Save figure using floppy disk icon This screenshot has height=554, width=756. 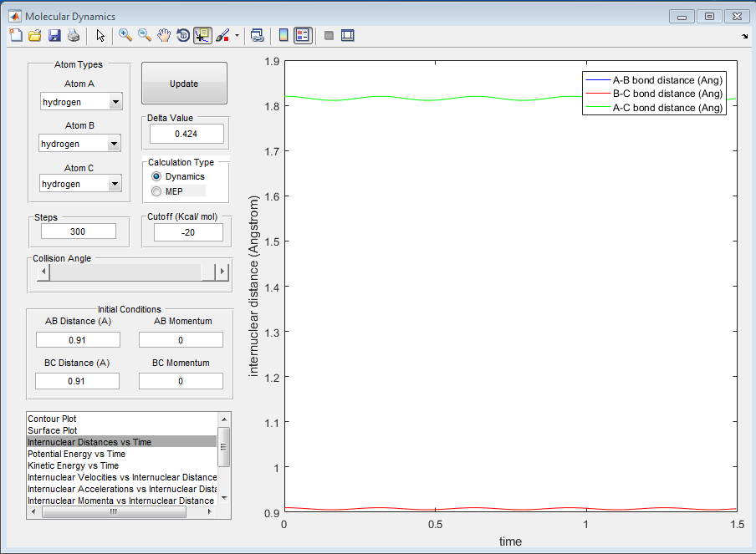[x=54, y=35]
